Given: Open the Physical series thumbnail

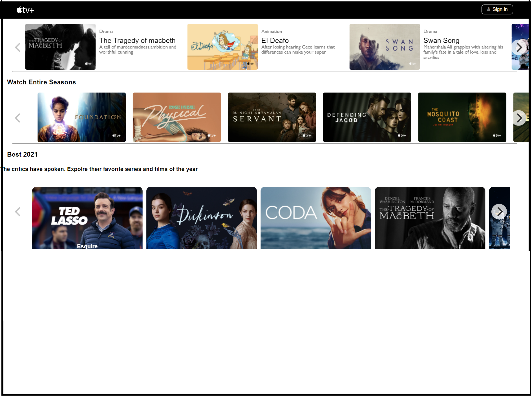Looking at the screenshot, I should pos(177,117).
